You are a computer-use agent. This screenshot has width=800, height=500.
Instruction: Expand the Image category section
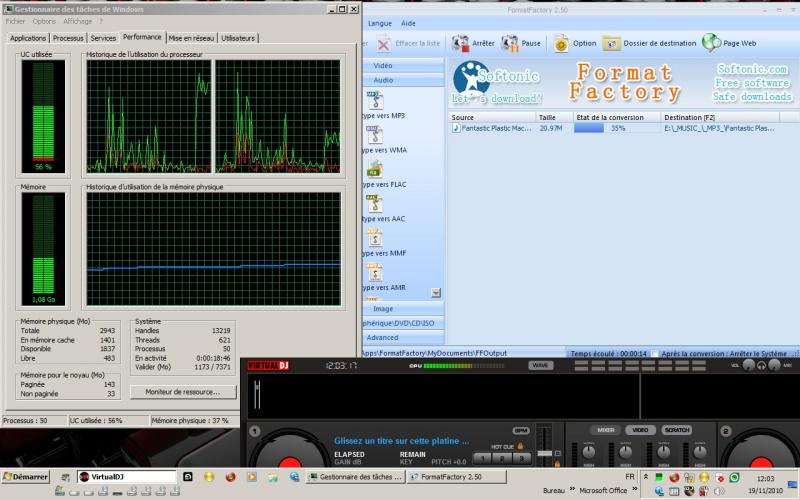tap(384, 309)
